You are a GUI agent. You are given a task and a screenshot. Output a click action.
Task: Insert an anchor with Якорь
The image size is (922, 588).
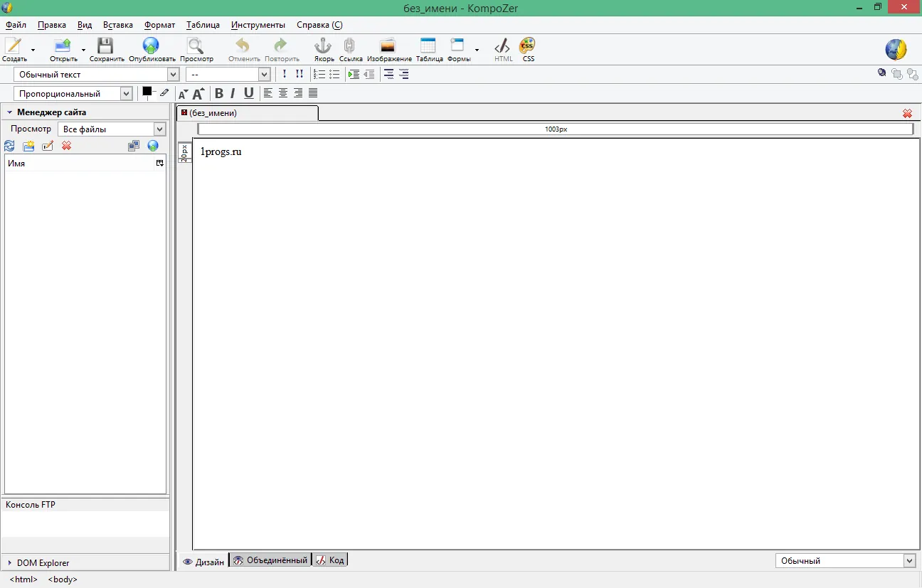[324, 46]
